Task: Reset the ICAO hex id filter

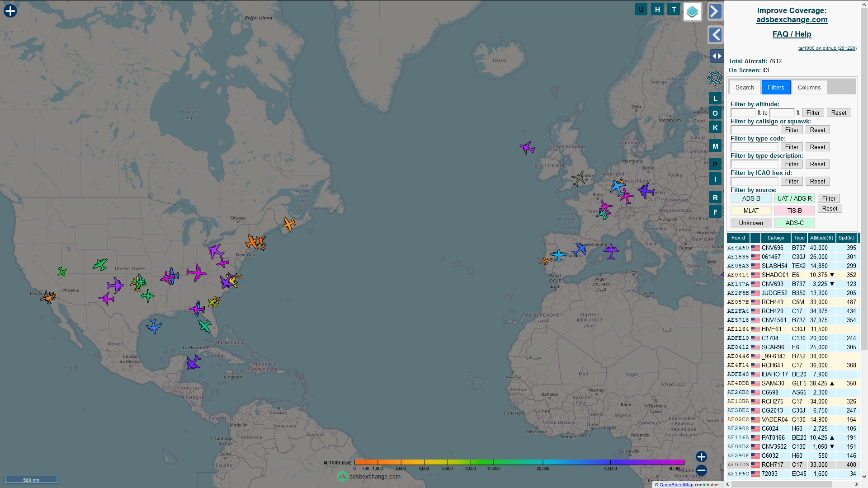Action: click(x=817, y=181)
